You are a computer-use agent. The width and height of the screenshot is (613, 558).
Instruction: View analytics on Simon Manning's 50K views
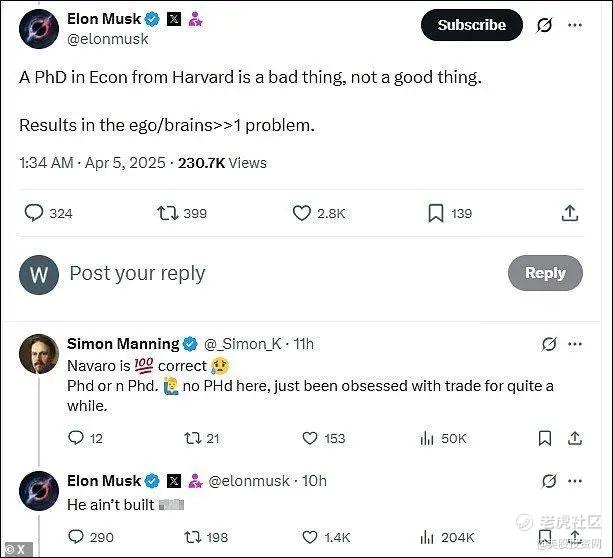pos(428,438)
